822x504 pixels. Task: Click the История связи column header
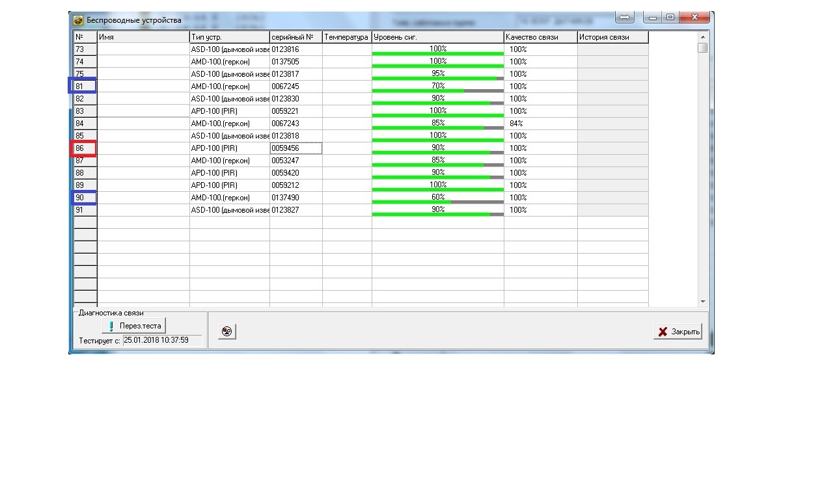pos(613,37)
